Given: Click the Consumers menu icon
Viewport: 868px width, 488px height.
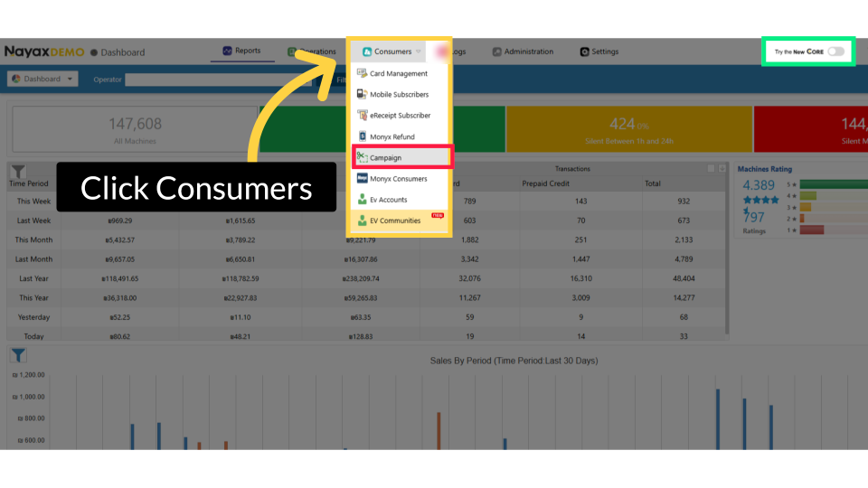Looking at the screenshot, I should coord(366,52).
